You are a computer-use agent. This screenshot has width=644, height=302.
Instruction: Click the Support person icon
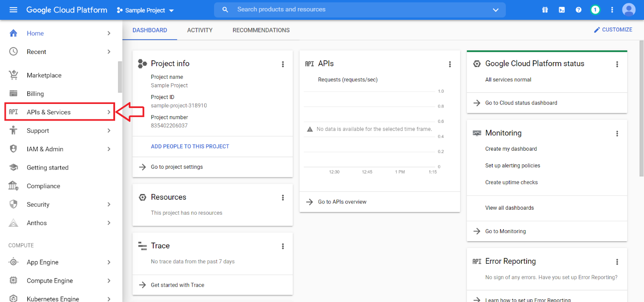[x=13, y=131]
